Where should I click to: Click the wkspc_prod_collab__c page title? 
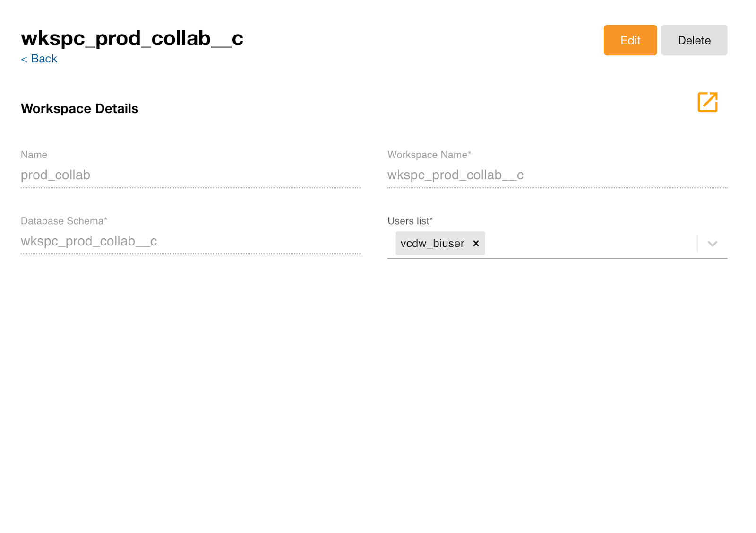[x=132, y=38]
